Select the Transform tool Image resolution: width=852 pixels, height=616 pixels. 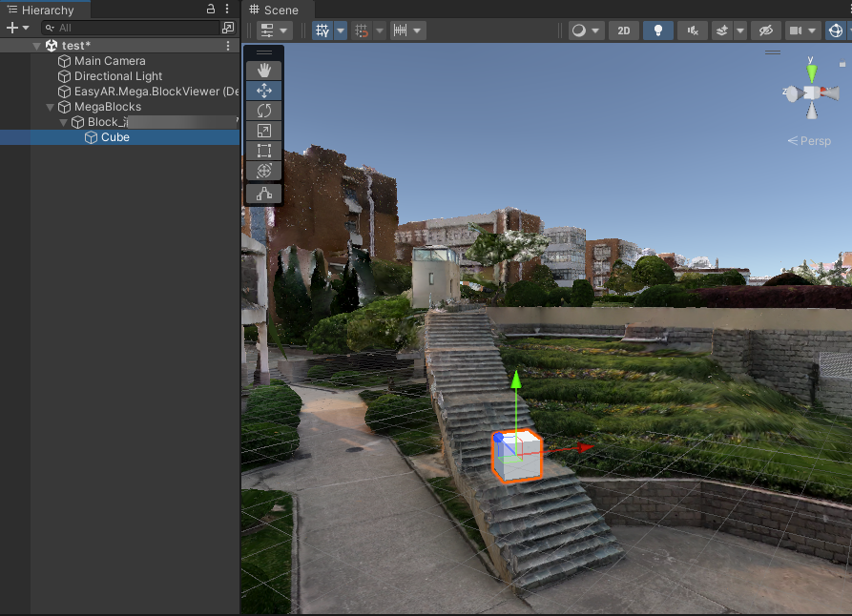264,171
